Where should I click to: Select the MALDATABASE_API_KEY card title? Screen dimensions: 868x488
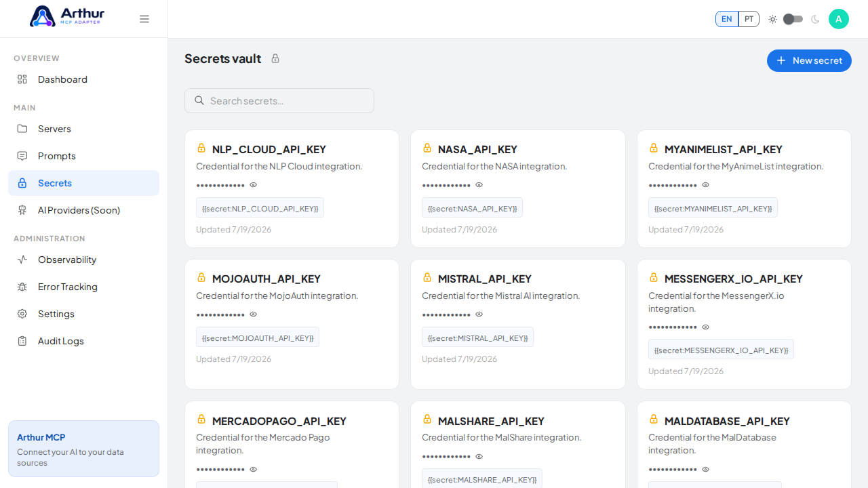click(x=727, y=421)
